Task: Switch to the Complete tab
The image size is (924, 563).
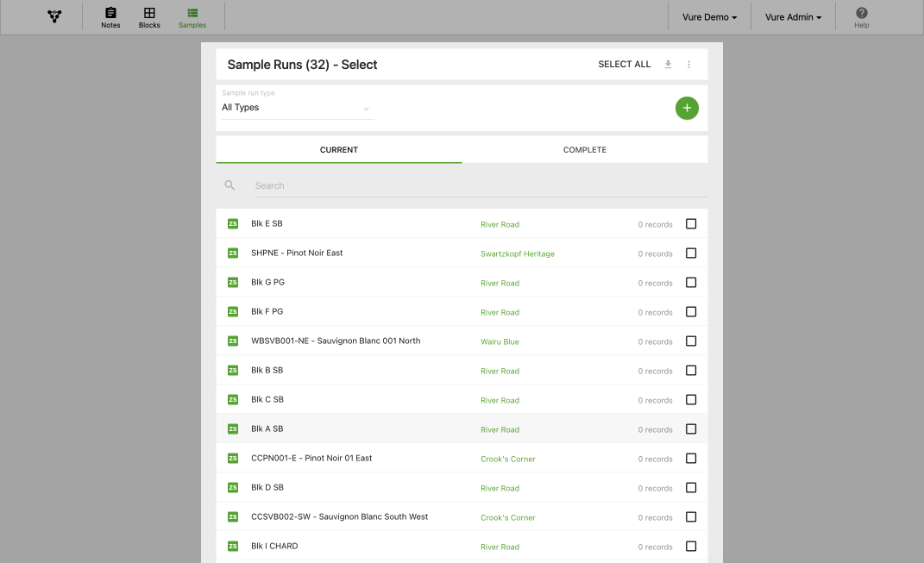Action: pyautogui.click(x=585, y=150)
